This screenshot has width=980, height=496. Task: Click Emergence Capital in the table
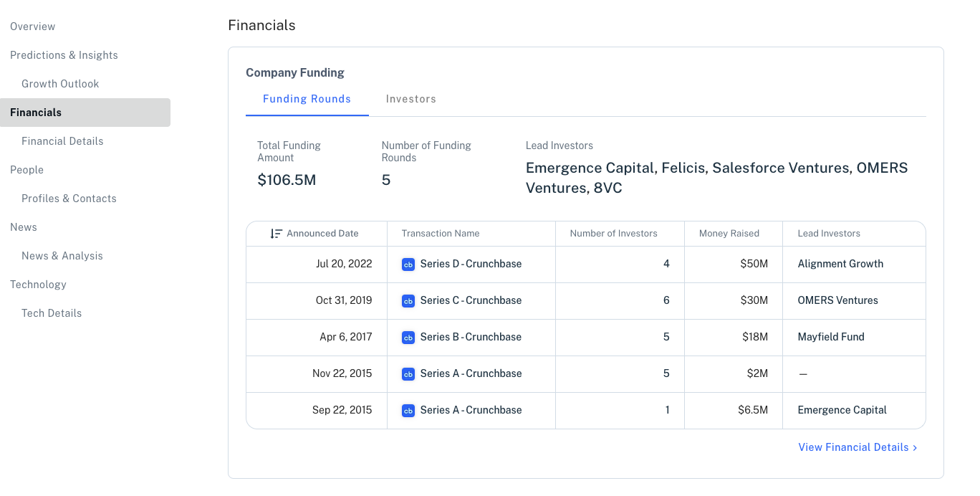(x=842, y=410)
